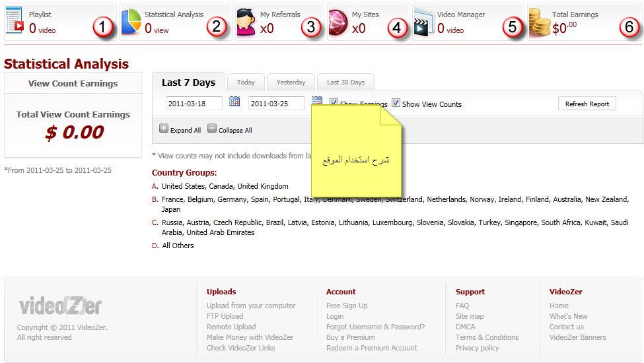644x363 pixels.
Task: Switch to the Last 30 Days tab
Action: pyautogui.click(x=345, y=82)
